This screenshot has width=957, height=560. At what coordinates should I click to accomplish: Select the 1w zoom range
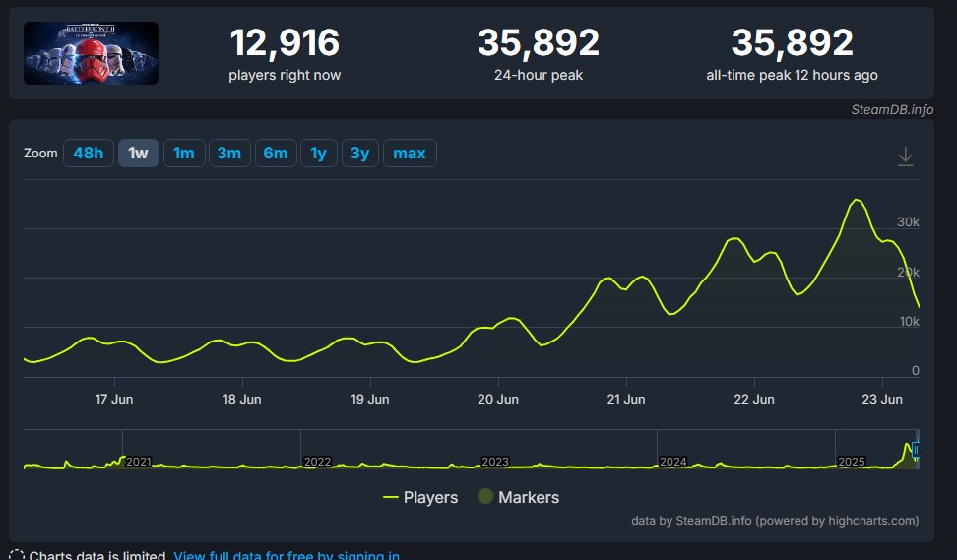point(139,154)
